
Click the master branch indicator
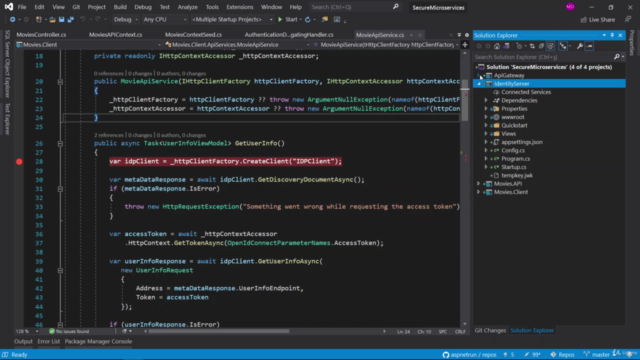[597, 355]
